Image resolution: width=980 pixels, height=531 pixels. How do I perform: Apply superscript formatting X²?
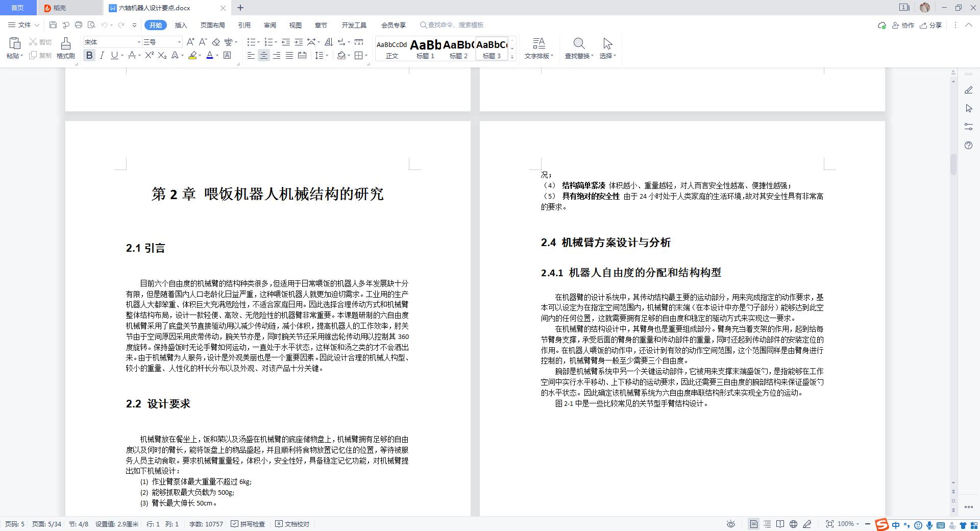pos(149,56)
